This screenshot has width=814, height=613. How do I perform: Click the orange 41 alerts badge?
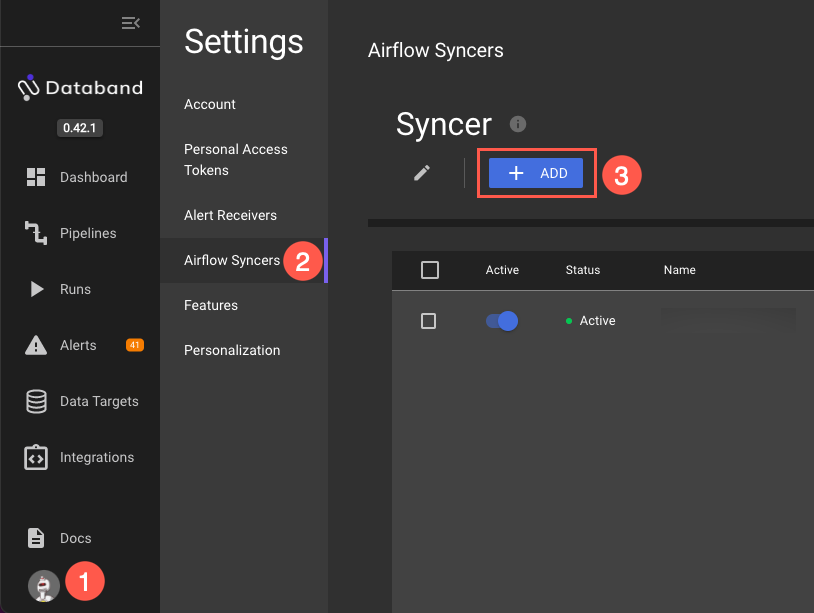[x=134, y=345]
